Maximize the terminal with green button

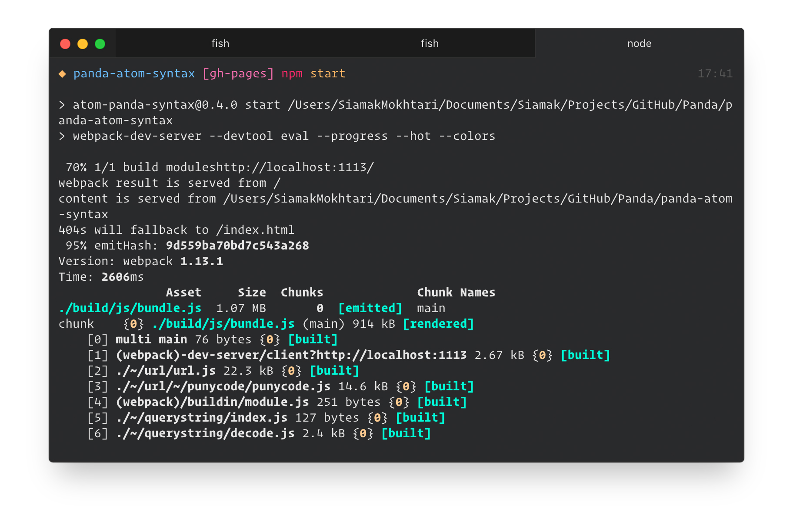[100, 44]
